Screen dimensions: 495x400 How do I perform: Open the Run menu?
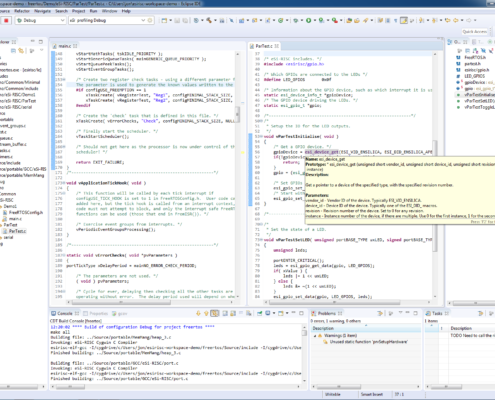(x=93, y=11)
